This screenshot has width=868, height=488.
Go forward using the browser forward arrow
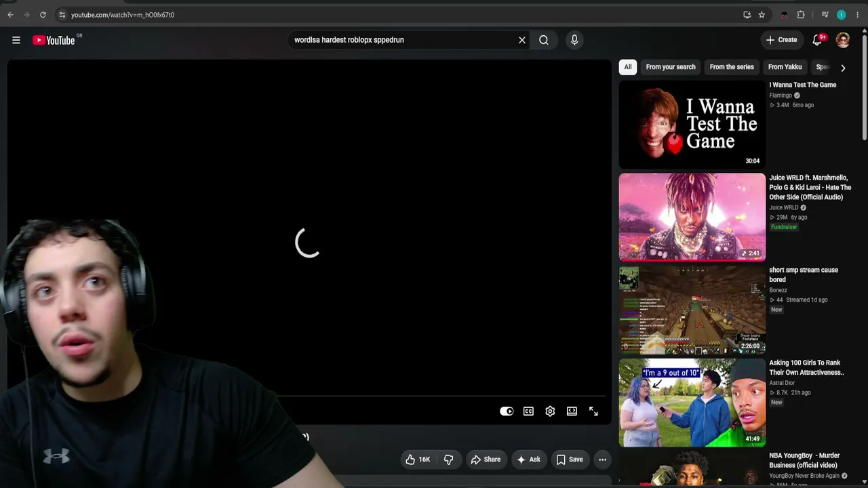pos(26,15)
